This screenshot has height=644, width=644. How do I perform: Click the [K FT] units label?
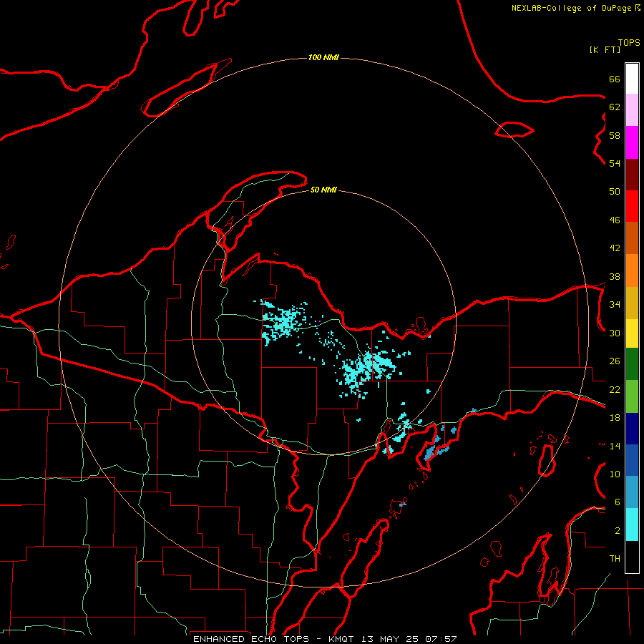pos(605,50)
